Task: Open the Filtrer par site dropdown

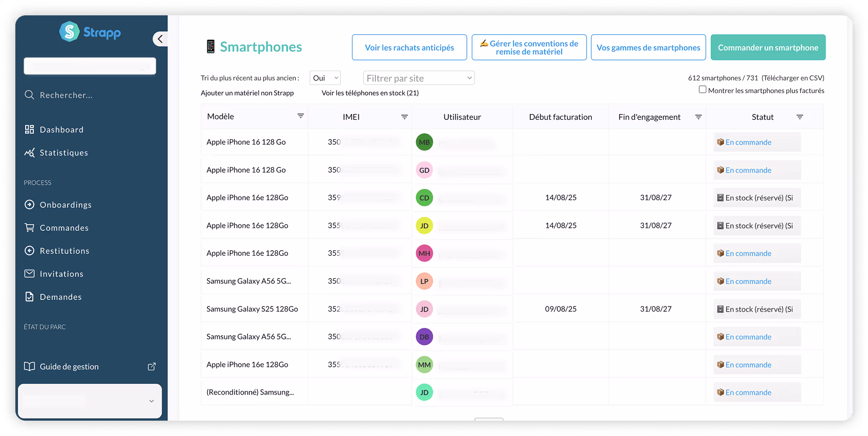Action: (x=419, y=78)
